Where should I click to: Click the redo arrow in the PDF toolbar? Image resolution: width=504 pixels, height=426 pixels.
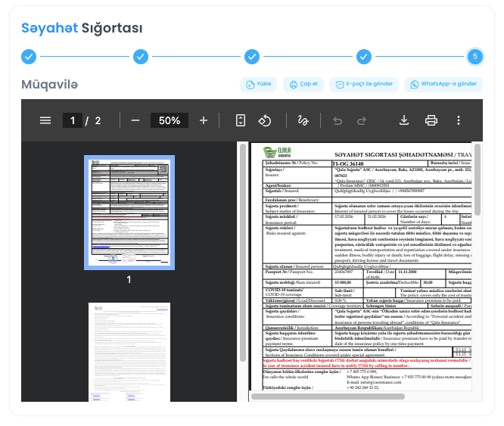click(362, 120)
